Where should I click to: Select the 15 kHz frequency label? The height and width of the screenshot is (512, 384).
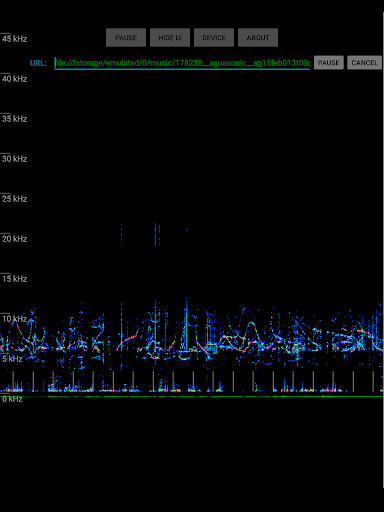tap(14, 279)
